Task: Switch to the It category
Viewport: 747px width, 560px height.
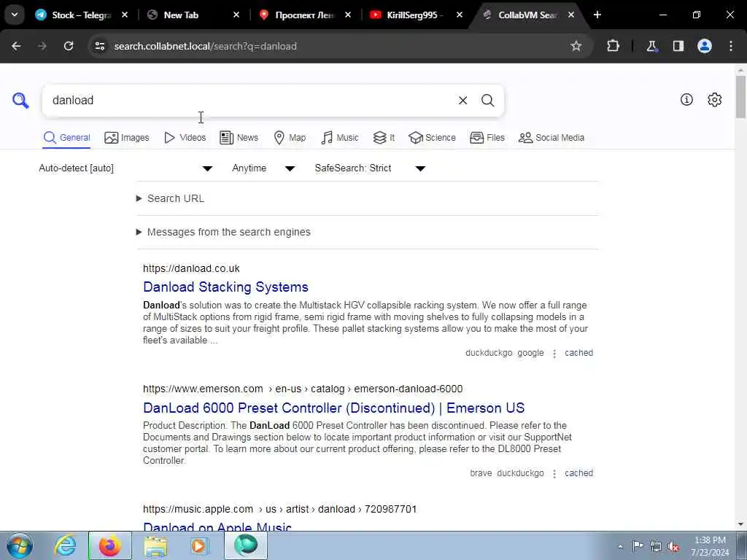Action: pyautogui.click(x=384, y=138)
